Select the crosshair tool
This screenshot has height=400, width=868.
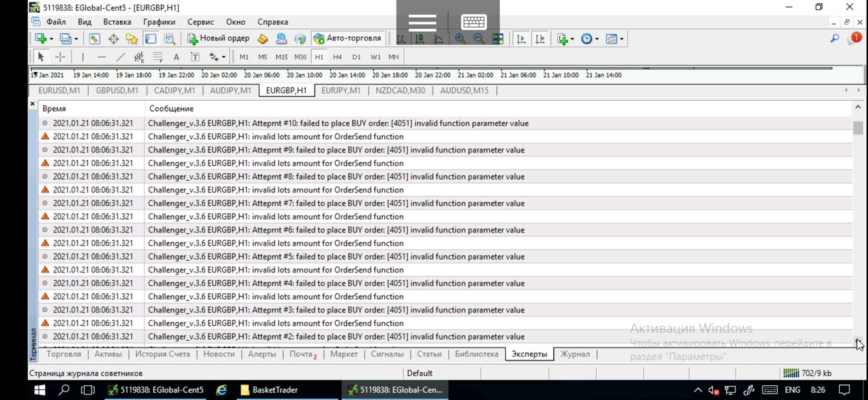click(60, 57)
